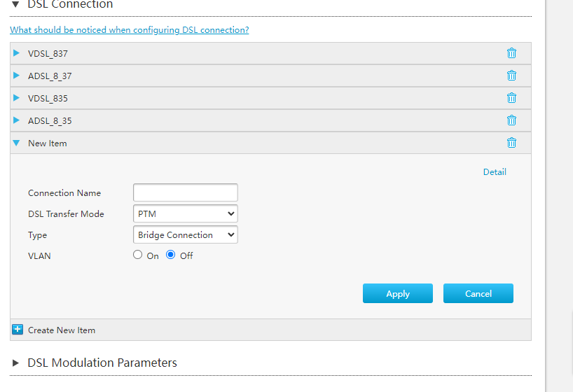Click the Apply button
The image size is (573, 392).
(398, 293)
